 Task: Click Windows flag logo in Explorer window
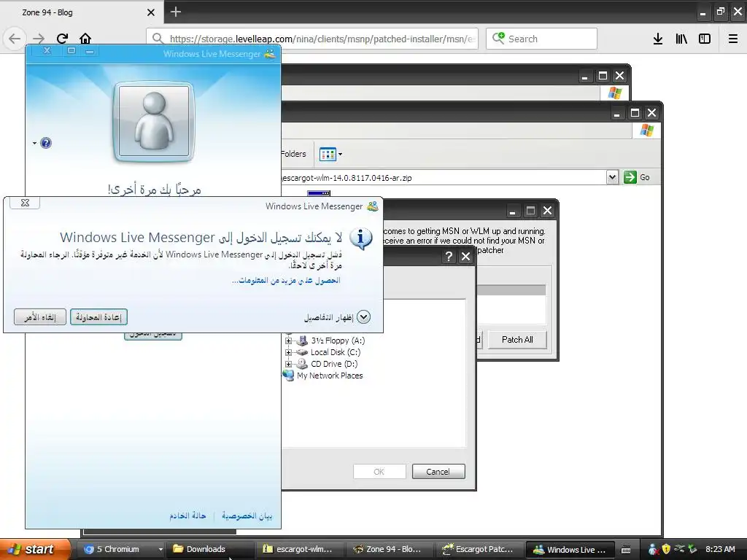click(646, 130)
